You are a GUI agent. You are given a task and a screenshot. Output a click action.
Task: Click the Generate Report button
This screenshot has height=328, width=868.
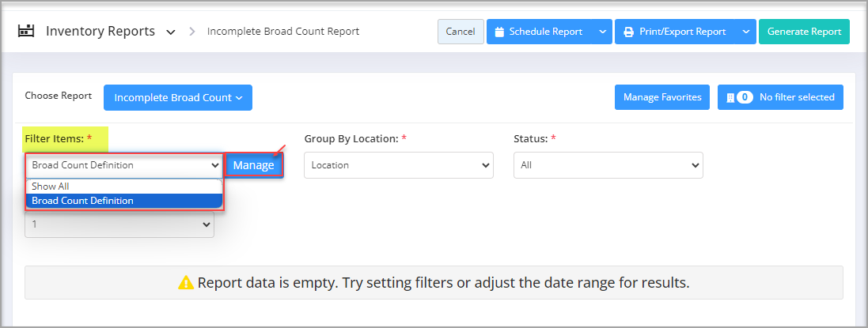click(x=804, y=32)
